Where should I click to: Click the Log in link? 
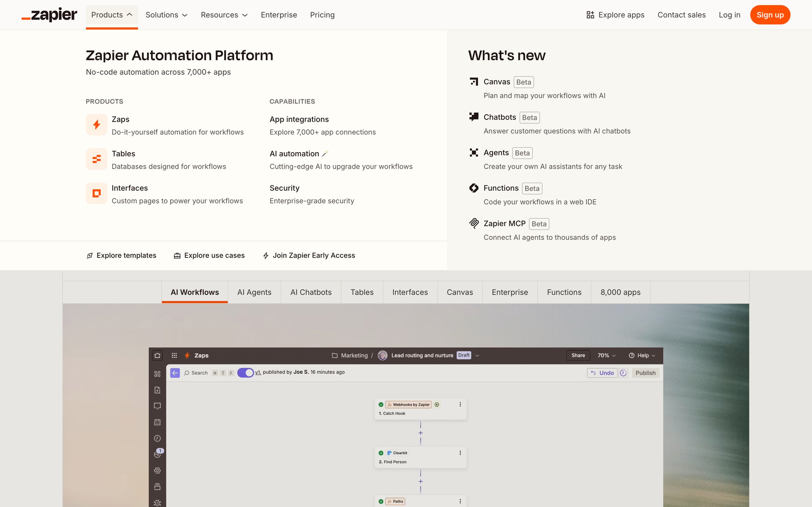pos(729,15)
